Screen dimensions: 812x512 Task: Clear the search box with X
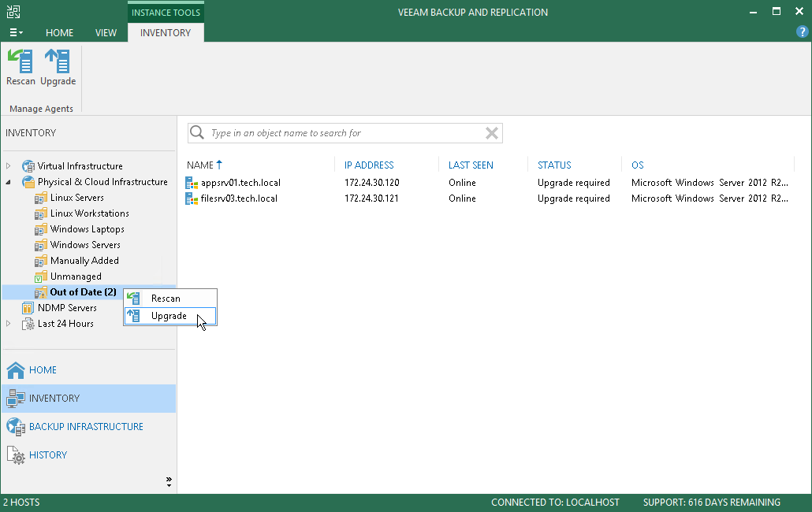pos(492,133)
